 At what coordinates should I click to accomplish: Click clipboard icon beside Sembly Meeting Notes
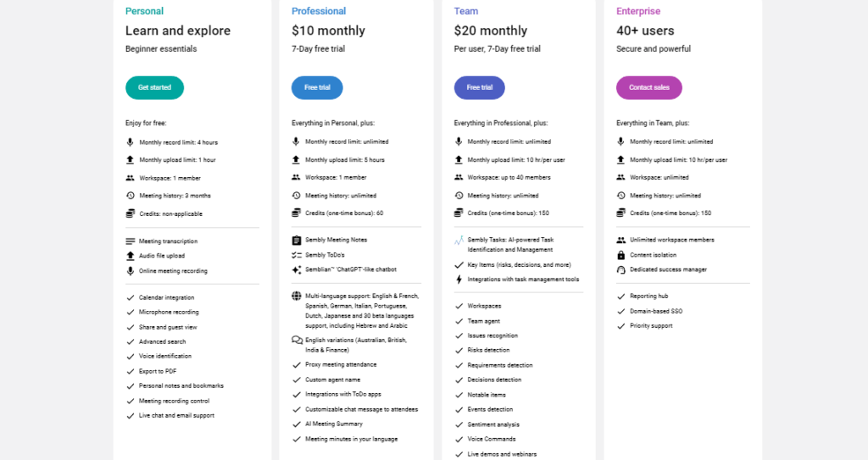point(296,241)
